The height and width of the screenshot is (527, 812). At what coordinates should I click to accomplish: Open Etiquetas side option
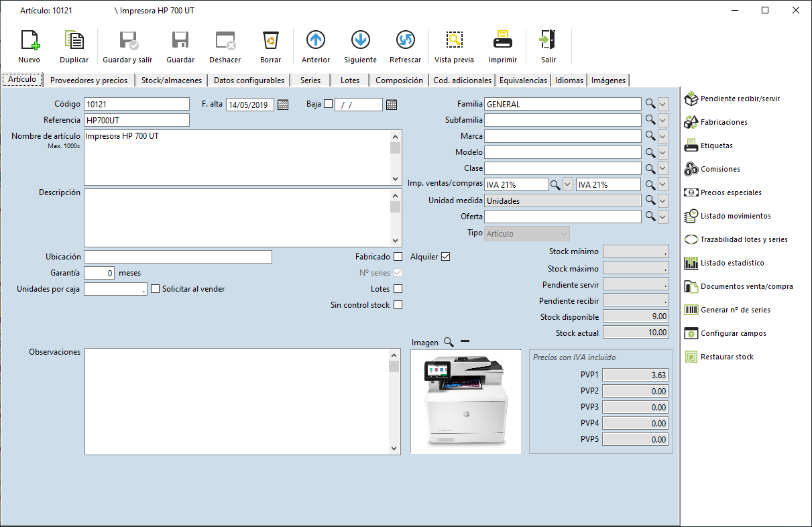tap(709, 145)
